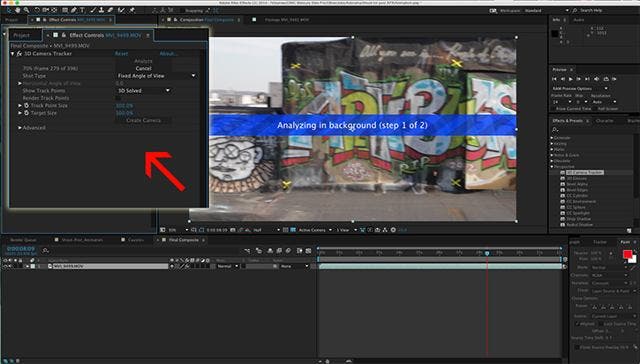Viewport: 640px width, 364px height.
Task: Select the Brush tool
Action: coord(93,10)
